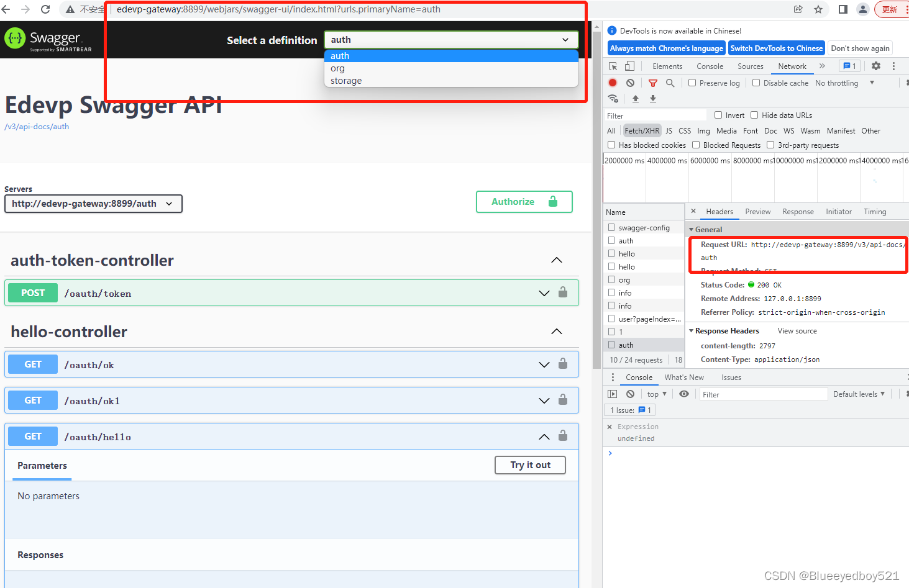Open the console drawer three-dot menu
This screenshot has width=909, height=588.
[x=613, y=377]
